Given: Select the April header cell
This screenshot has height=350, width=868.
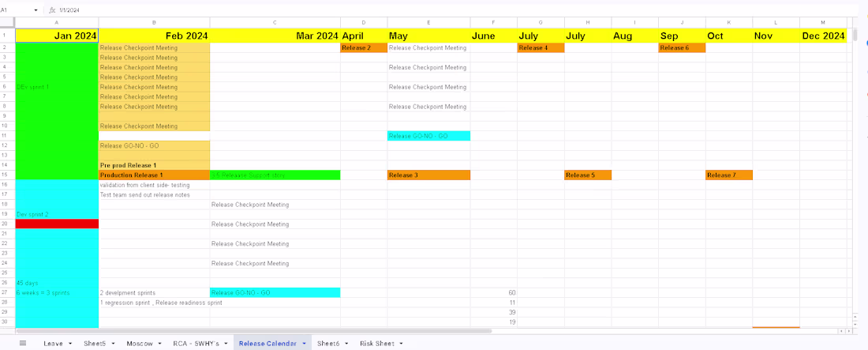Looking at the screenshot, I should (x=364, y=36).
